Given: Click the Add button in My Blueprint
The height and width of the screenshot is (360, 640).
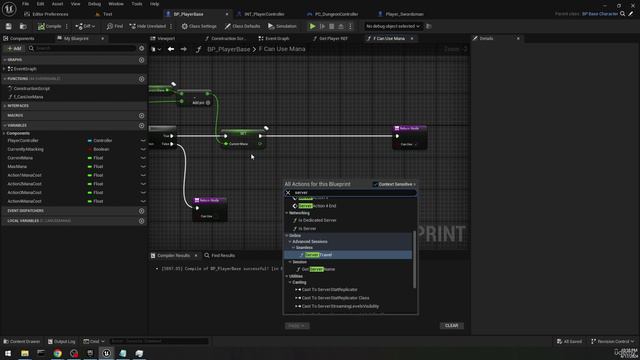Looking at the screenshot, I should point(14,48).
